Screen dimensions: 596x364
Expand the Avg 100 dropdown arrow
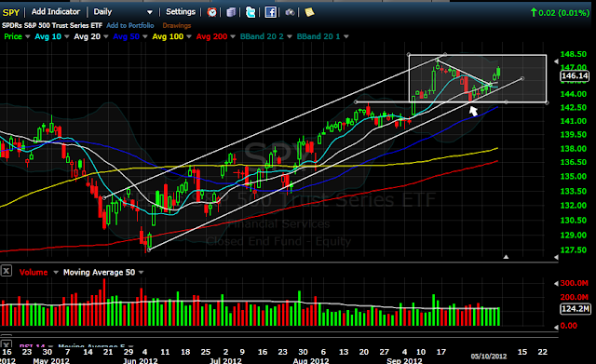coord(189,37)
